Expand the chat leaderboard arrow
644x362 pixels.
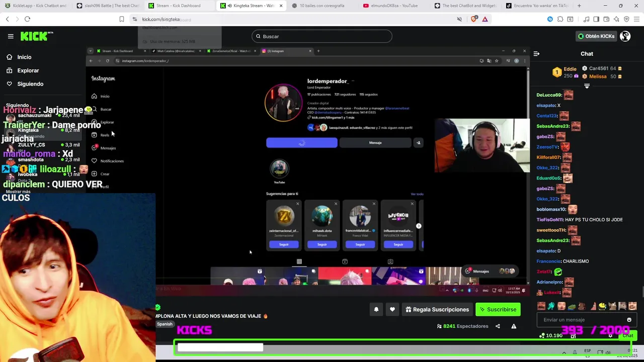pos(587,86)
